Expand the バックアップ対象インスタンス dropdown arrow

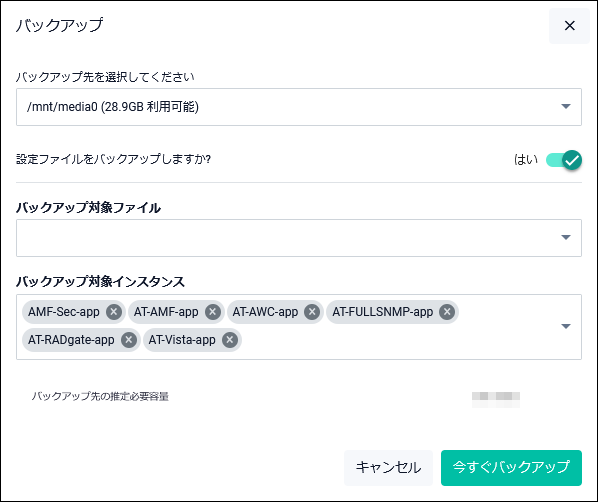pos(566,326)
